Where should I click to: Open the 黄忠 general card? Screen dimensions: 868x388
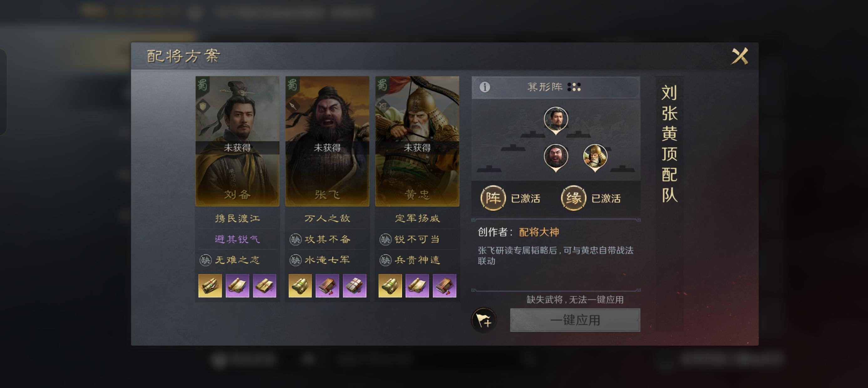[x=417, y=141]
